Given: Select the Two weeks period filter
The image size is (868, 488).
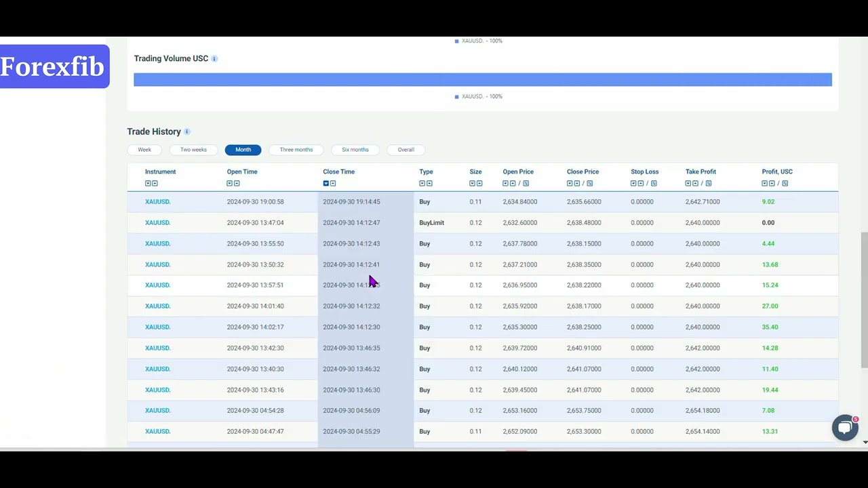Looking at the screenshot, I should pyautogui.click(x=193, y=150).
